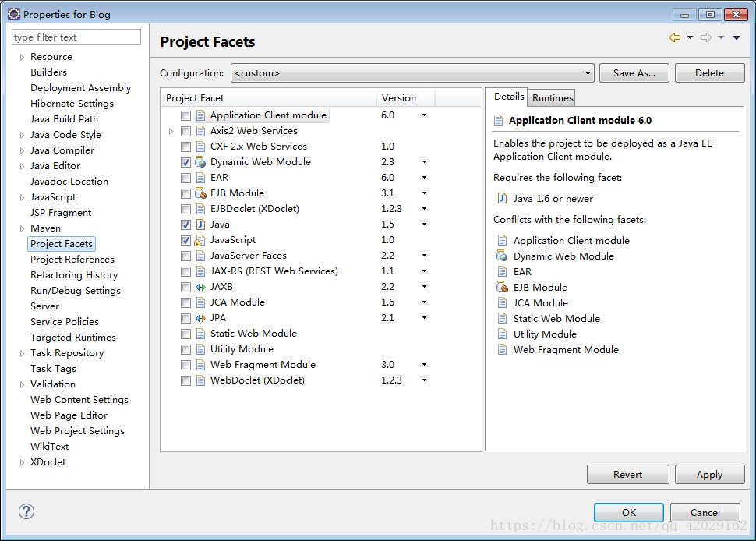Image resolution: width=756 pixels, height=541 pixels.
Task: Check the JavaServer Faces checkbox
Action: coord(185,256)
